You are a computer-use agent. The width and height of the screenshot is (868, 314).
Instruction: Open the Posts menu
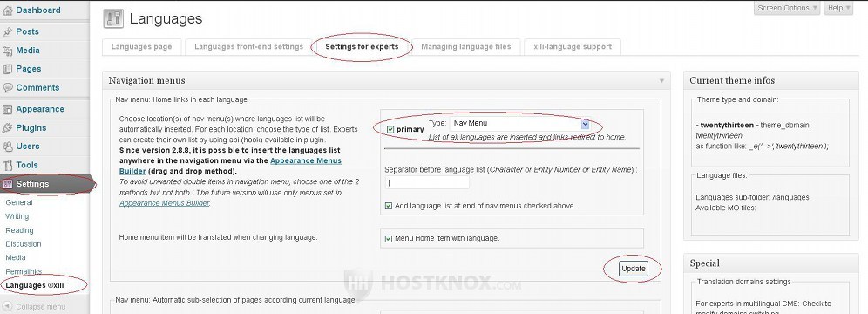[27, 31]
